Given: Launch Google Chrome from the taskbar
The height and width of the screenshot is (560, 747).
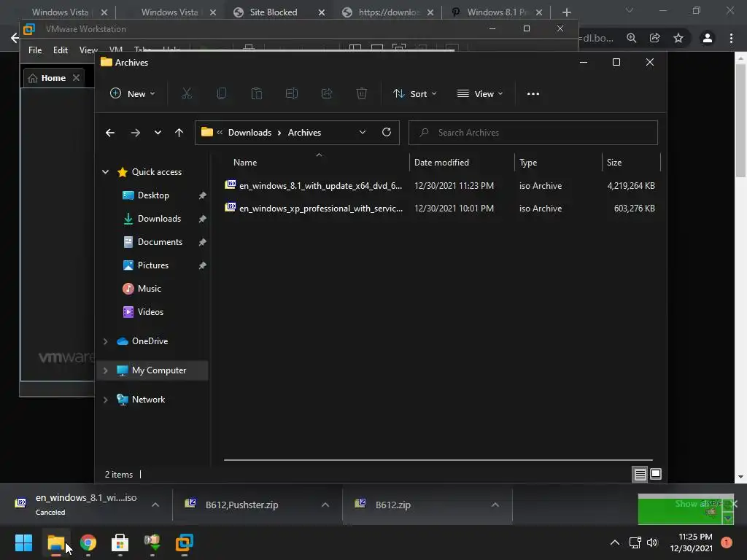Looking at the screenshot, I should click(88, 542).
